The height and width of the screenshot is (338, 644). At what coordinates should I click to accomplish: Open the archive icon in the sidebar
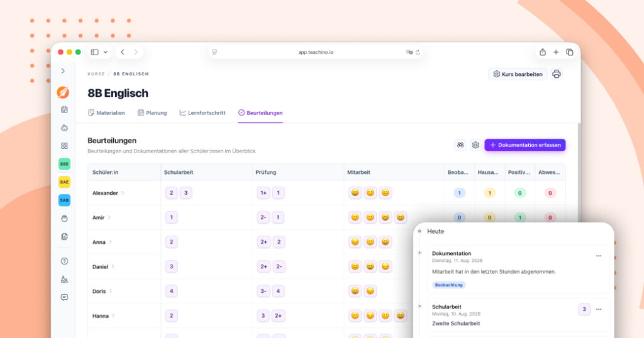click(65, 218)
